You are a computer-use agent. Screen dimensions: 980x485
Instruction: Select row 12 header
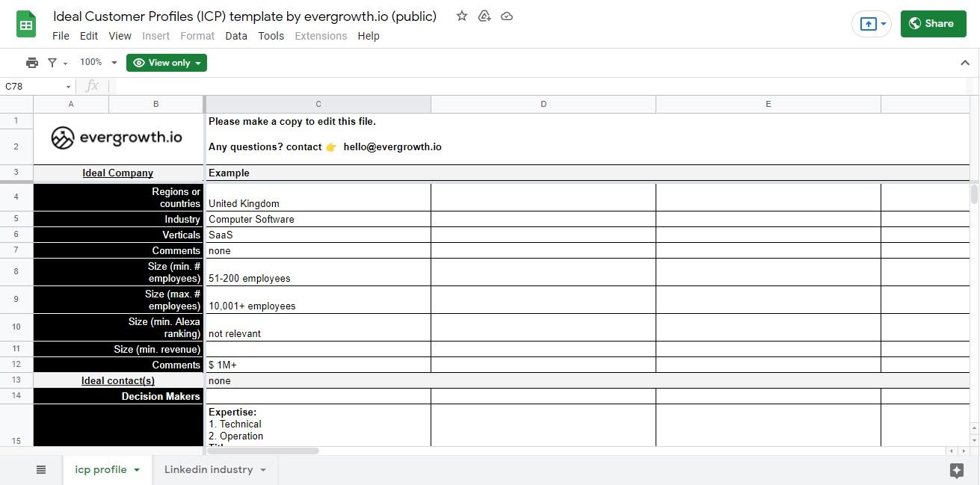pos(16,365)
